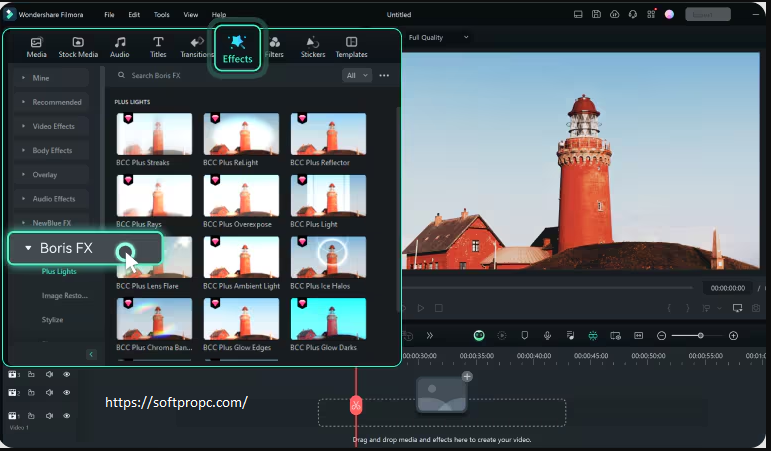The height and width of the screenshot is (451, 771).
Task: Click the grayed Export button
Action: pyautogui.click(x=708, y=14)
